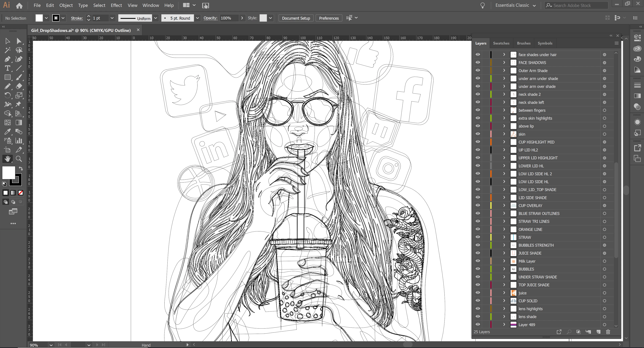Hide the FACE SHADOWS layer

pos(478,63)
